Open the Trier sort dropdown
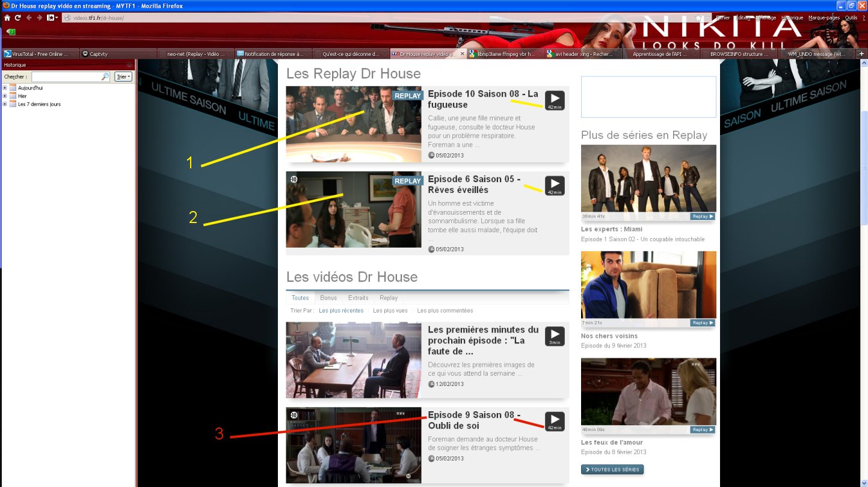Screen dimensions: 868x487 pos(123,77)
